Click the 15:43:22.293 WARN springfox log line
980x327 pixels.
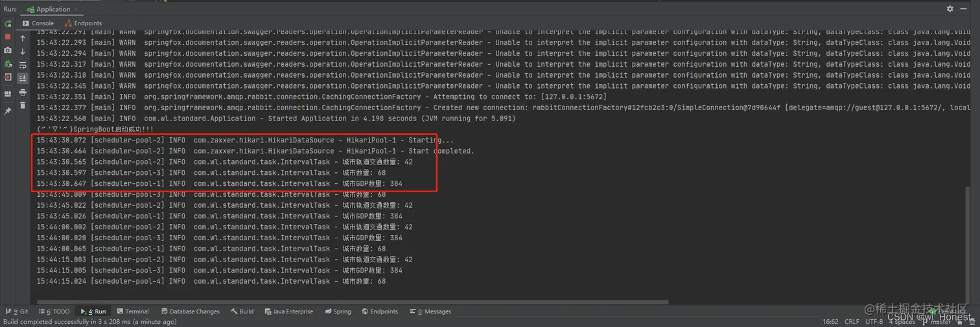click(503, 43)
